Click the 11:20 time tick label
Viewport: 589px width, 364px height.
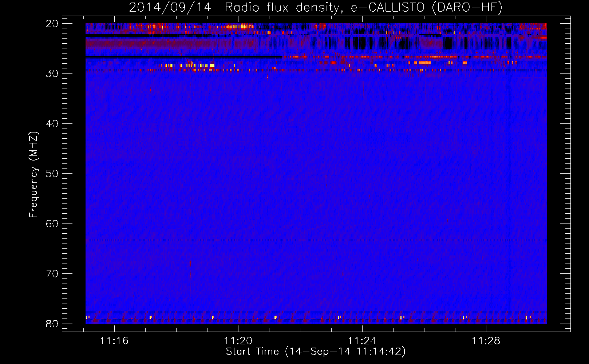238,341
